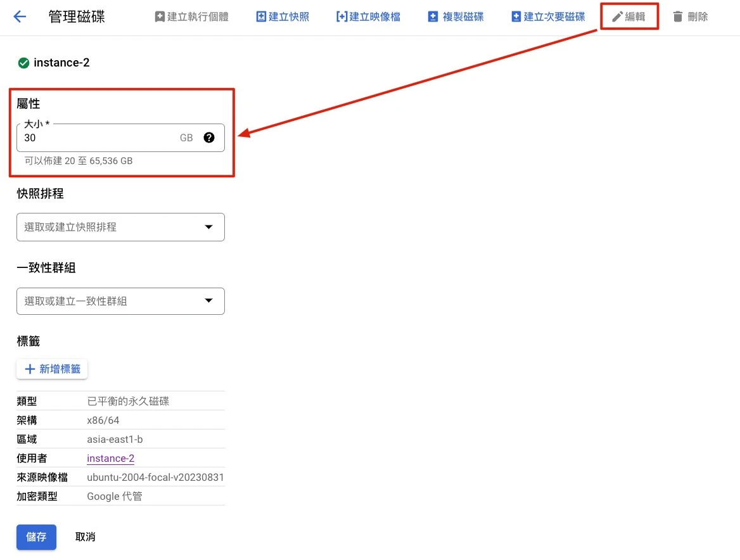740x560 pixels.
Task: Add a new label with 新增標籤
Action: 52,369
